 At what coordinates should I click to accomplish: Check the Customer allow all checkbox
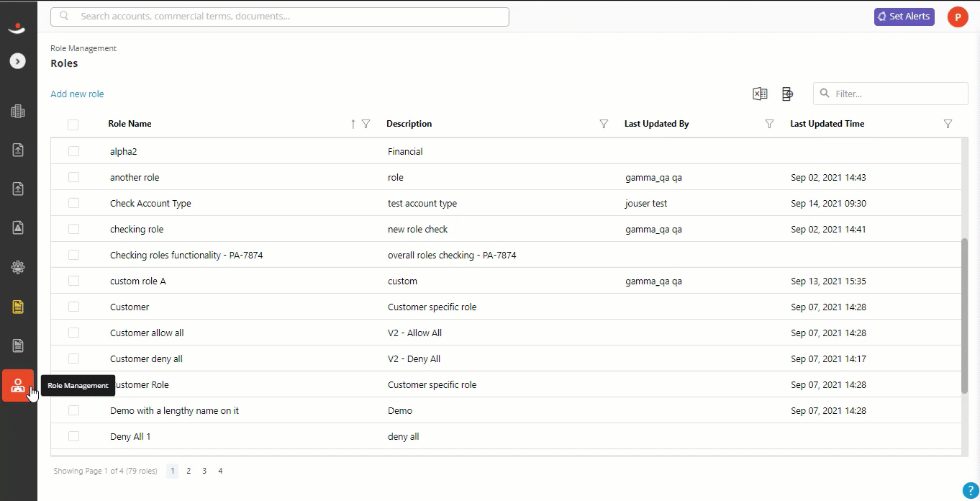click(x=73, y=333)
